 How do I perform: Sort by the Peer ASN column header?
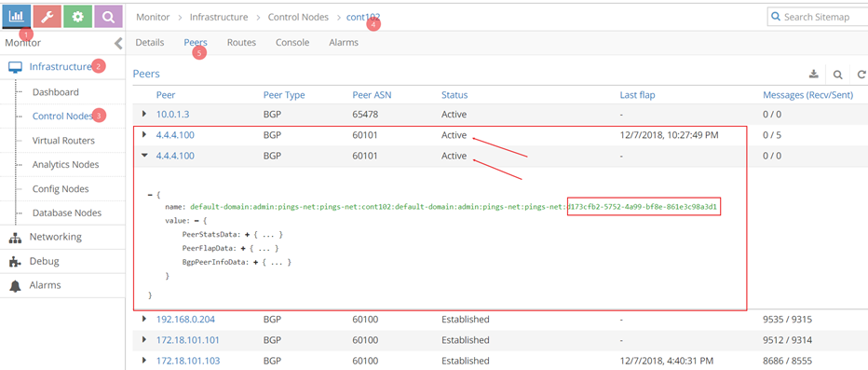point(372,95)
